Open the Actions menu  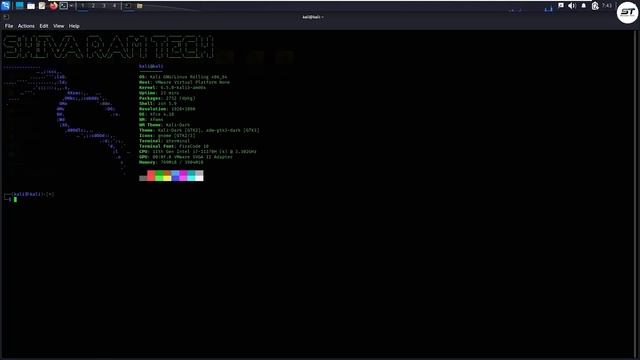pos(26,26)
